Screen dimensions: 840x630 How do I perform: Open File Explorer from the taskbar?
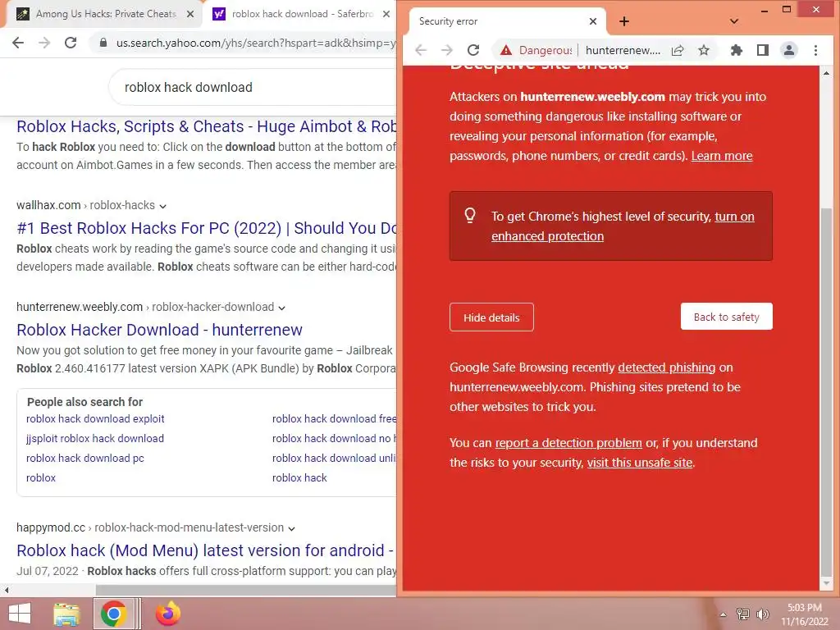(66, 614)
